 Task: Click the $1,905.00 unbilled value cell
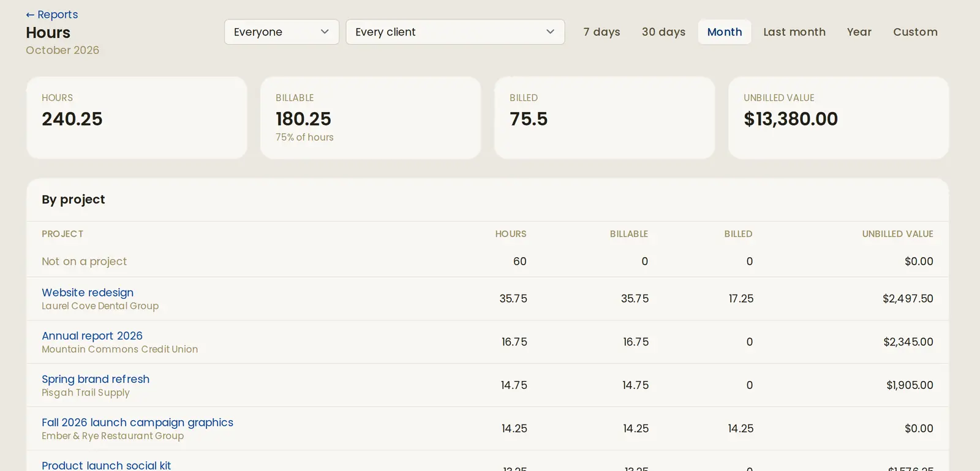910,385
